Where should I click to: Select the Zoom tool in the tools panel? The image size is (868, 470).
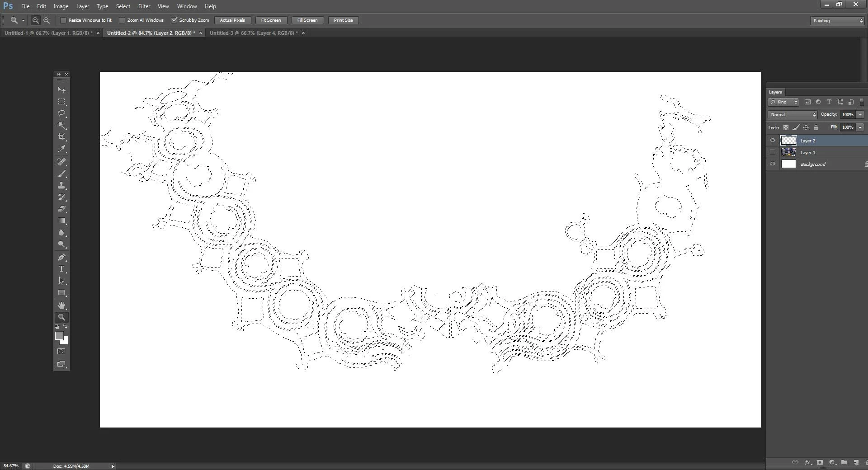61,317
